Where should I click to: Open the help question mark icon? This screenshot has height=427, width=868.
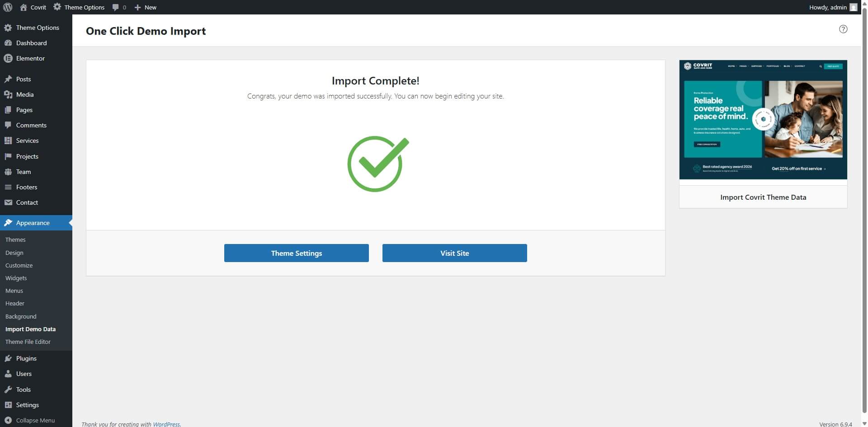tap(843, 29)
